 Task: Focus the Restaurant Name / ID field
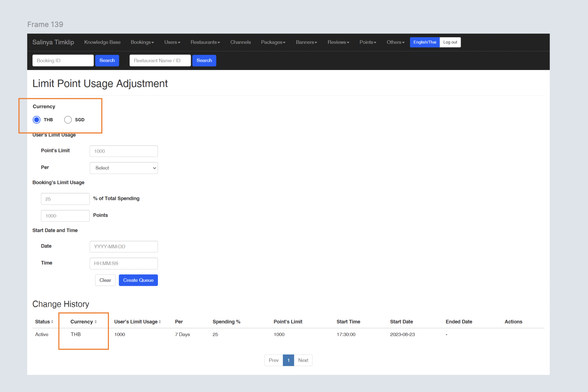160,61
